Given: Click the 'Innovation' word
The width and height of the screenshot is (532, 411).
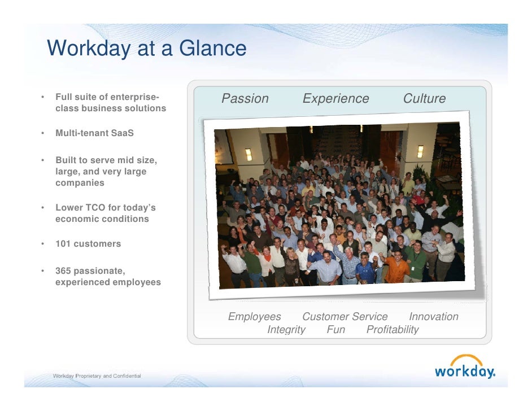Looking at the screenshot, I should (x=434, y=316).
